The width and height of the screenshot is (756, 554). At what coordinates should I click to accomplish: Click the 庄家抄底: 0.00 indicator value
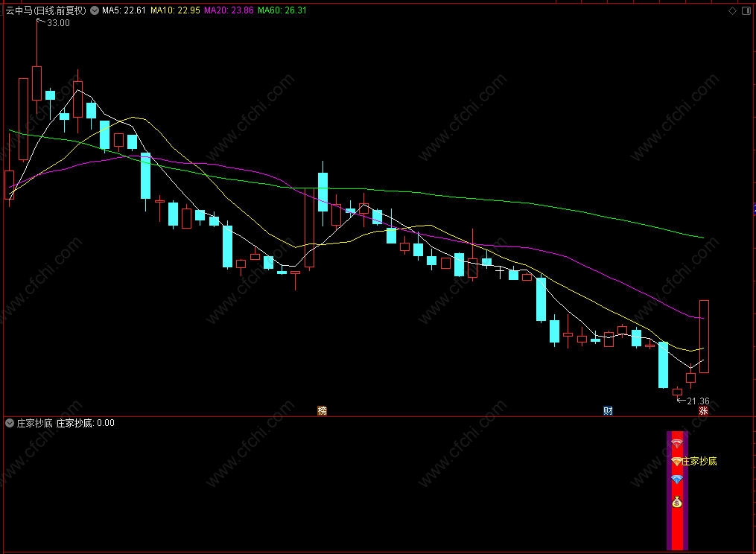(86, 423)
